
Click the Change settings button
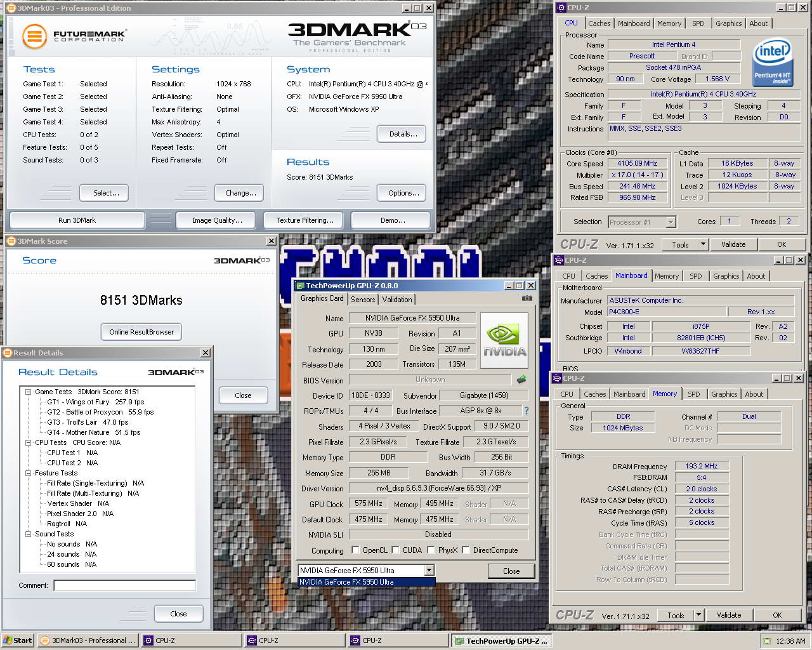tap(240, 193)
